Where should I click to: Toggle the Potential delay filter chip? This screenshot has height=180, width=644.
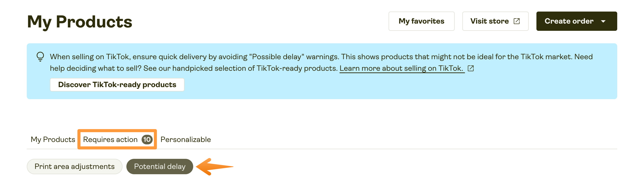click(159, 167)
